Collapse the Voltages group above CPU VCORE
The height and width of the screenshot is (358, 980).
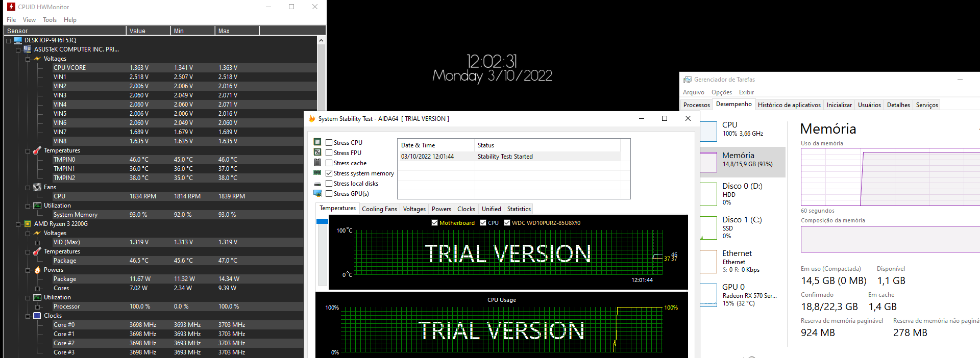(28, 59)
